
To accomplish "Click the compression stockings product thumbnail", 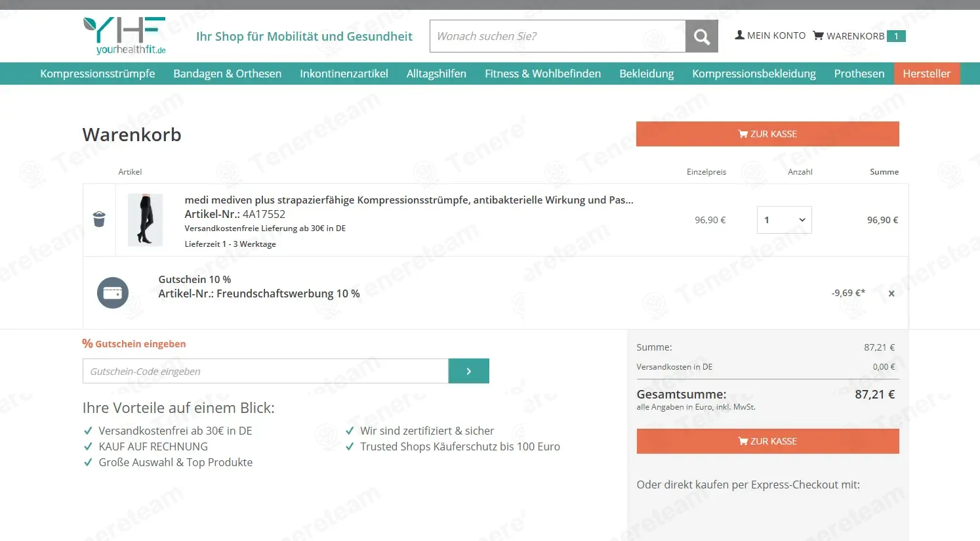I will (x=145, y=220).
